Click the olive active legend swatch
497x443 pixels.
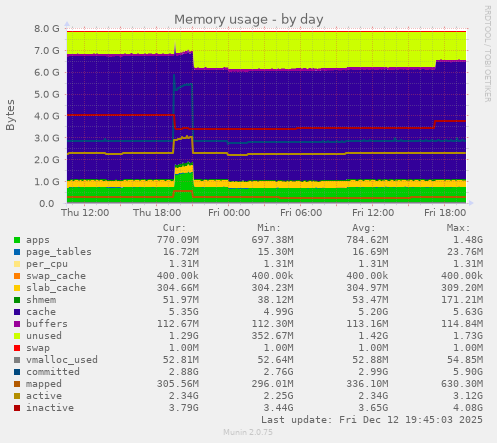tap(17, 396)
